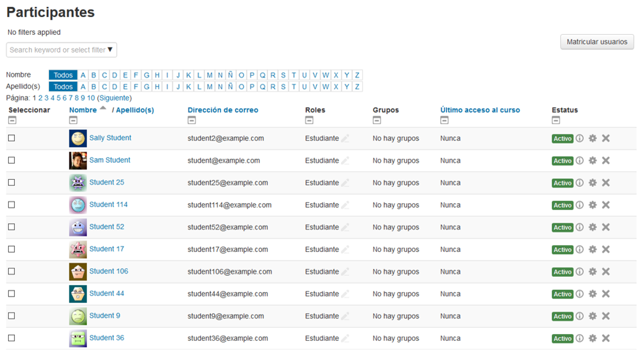Select the checkbox next to Student 9
Screen dimensions: 644x354
point(12,316)
